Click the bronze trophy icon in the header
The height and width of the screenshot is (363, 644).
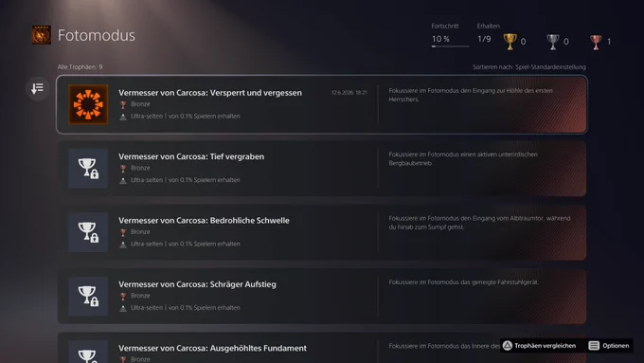(596, 42)
